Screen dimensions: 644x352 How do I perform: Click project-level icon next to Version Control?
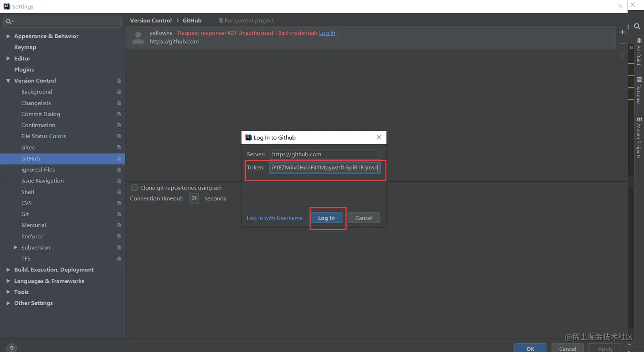pyautogui.click(x=119, y=81)
